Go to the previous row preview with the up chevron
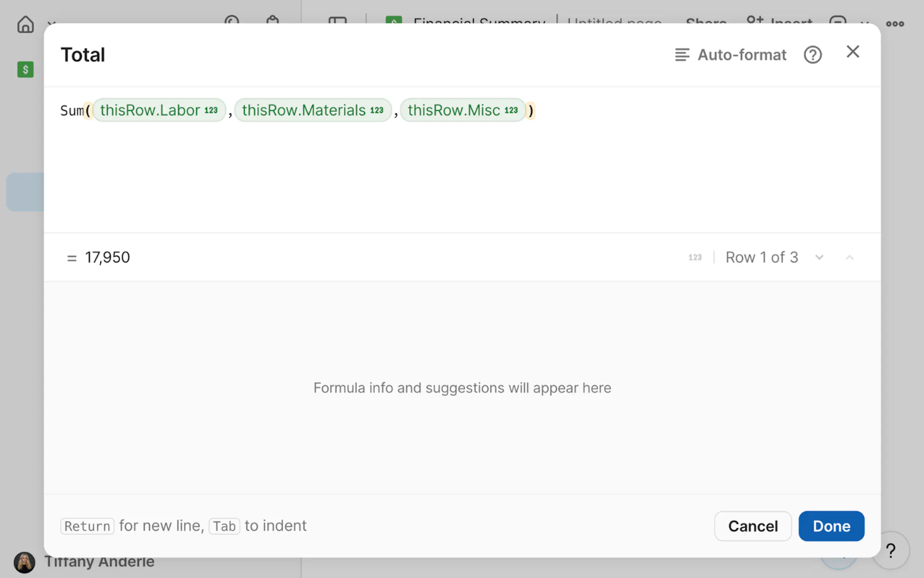 coord(849,258)
